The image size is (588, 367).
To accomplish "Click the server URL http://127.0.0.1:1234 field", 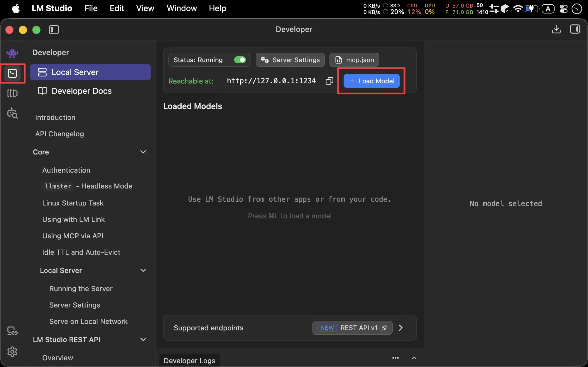I will [x=271, y=81].
